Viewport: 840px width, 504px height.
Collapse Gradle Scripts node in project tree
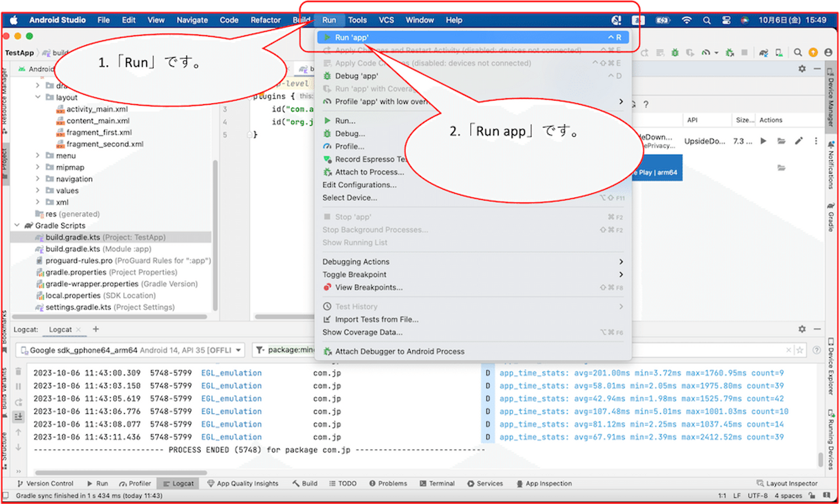[17, 226]
